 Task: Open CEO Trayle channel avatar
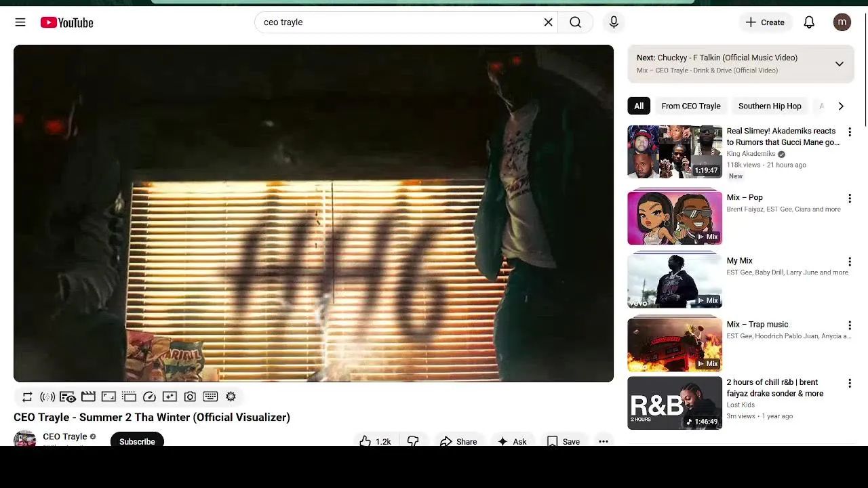click(x=25, y=439)
